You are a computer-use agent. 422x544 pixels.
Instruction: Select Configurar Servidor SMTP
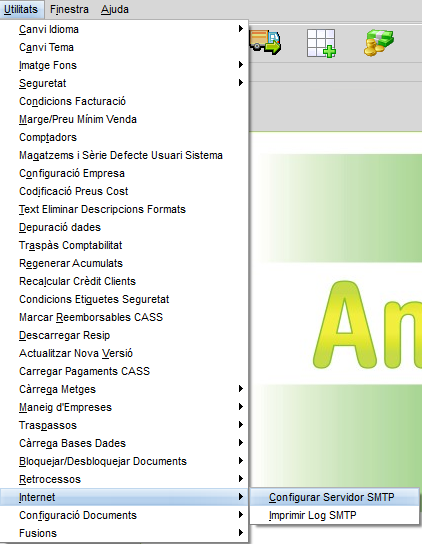335,497
